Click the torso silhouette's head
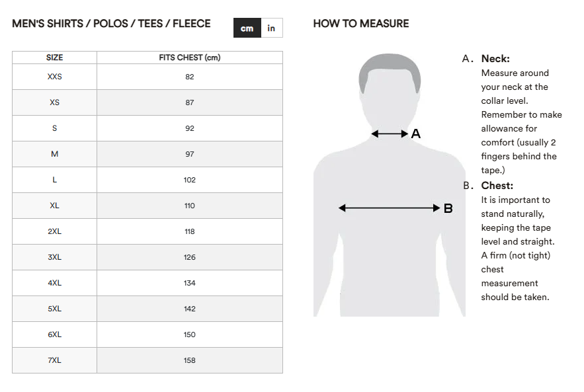The width and height of the screenshot is (584, 392). pos(390,89)
